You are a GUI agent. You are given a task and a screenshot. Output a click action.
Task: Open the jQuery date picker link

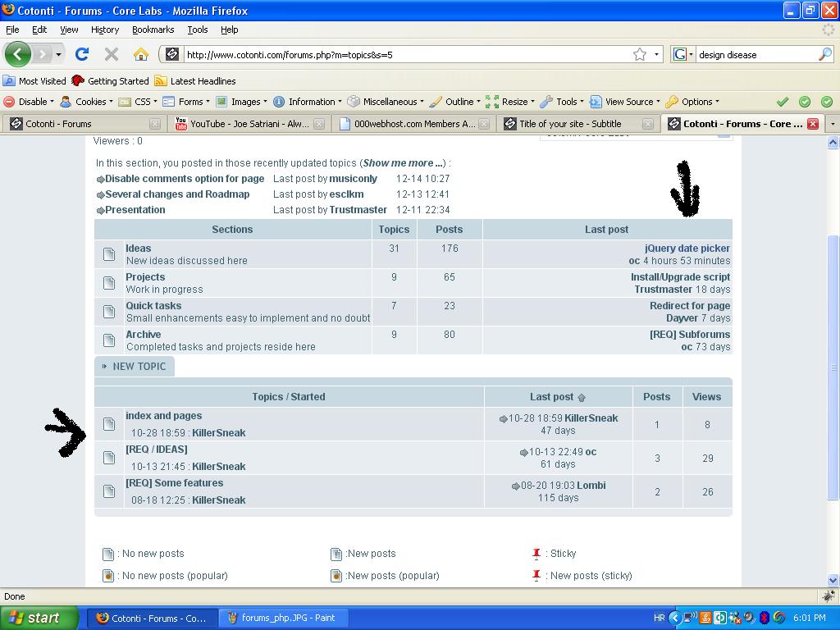point(687,248)
